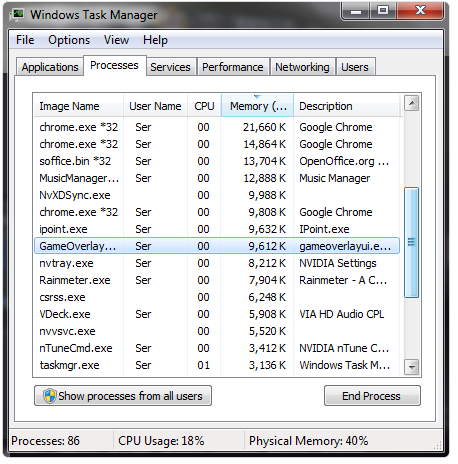This screenshot has height=464, width=458.
Task: Sort by Image Name column header
Action: click(79, 106)
